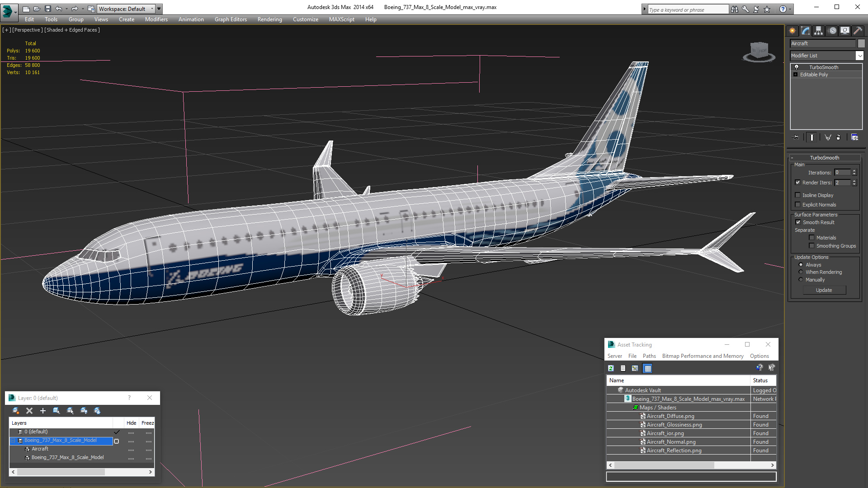Click the Shaded + Edged Faces viewport label
The width and height of the screenshot is (868, 488).
click(x=72, y=30)
